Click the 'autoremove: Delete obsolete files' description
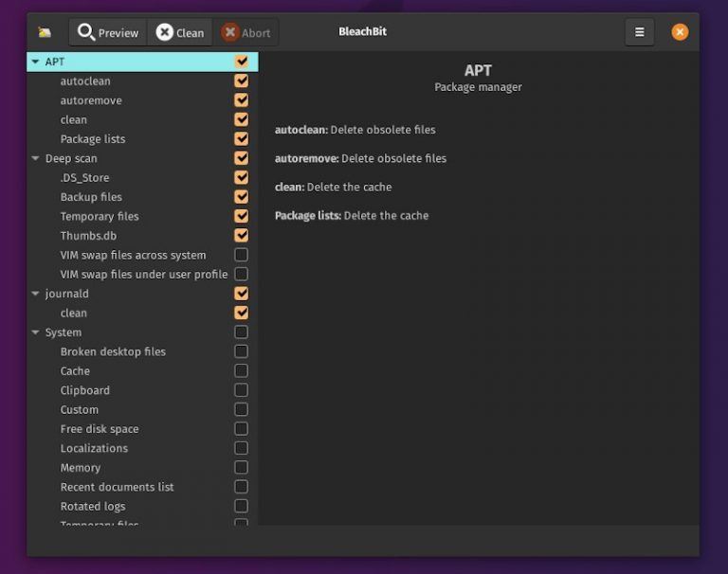 360,159
